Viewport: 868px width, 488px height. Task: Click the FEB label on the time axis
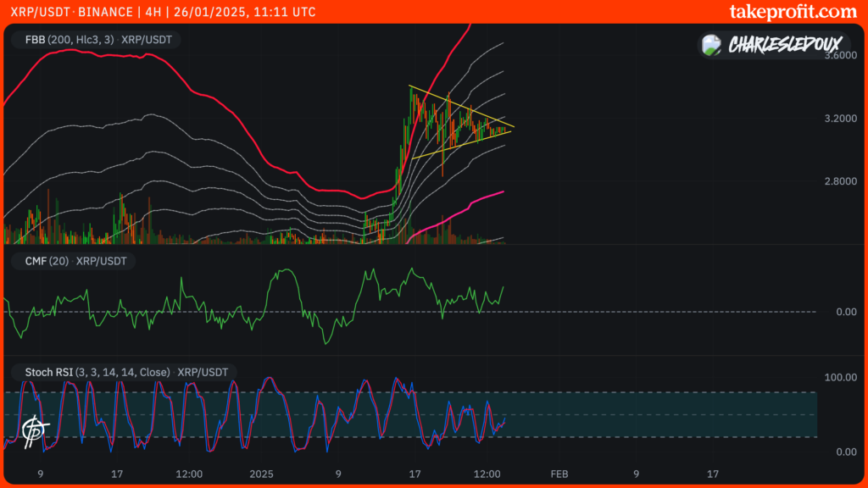[560, 475]
